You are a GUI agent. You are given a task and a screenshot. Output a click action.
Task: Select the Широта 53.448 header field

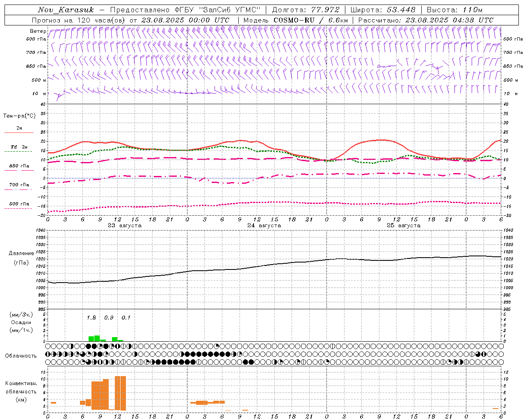[x=383, y=10]
